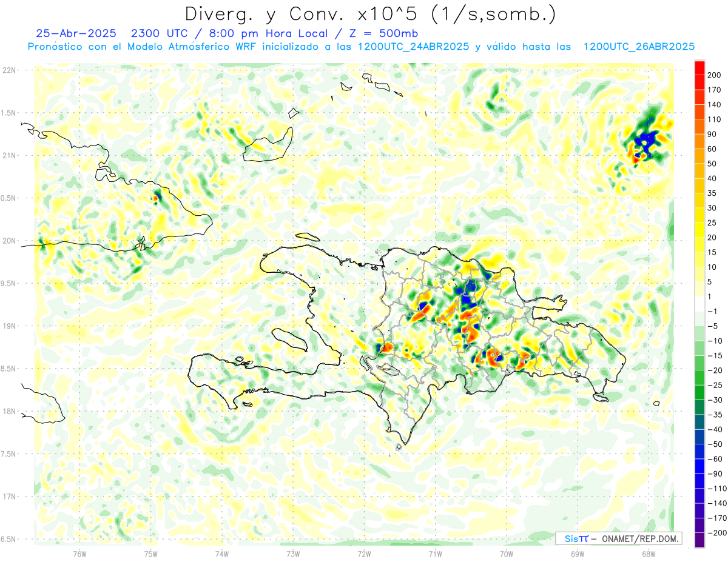Click the chart title 'Diverg. y Conv. x10^5'
This screenshot has height=562, width=728.
coord(301,13)
